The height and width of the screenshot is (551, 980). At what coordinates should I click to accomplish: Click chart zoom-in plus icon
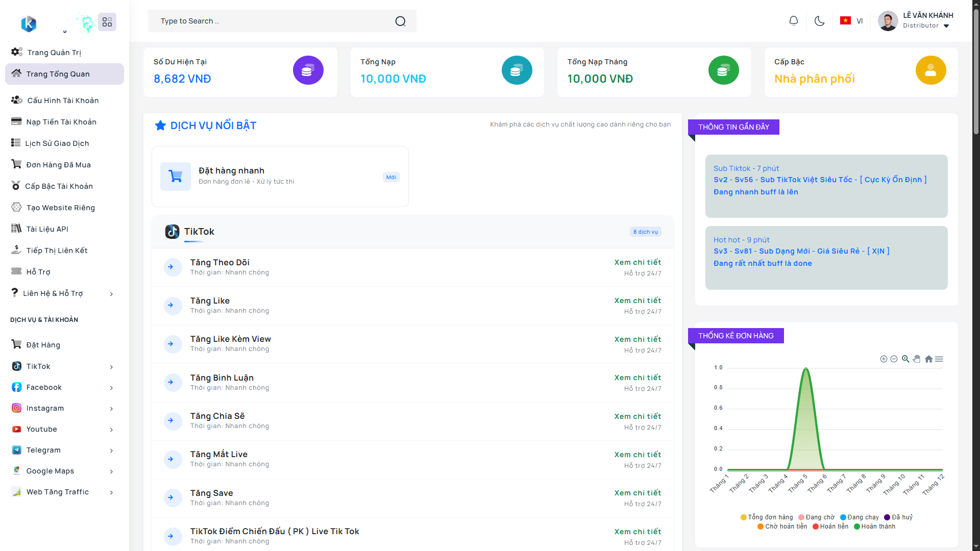884,359
